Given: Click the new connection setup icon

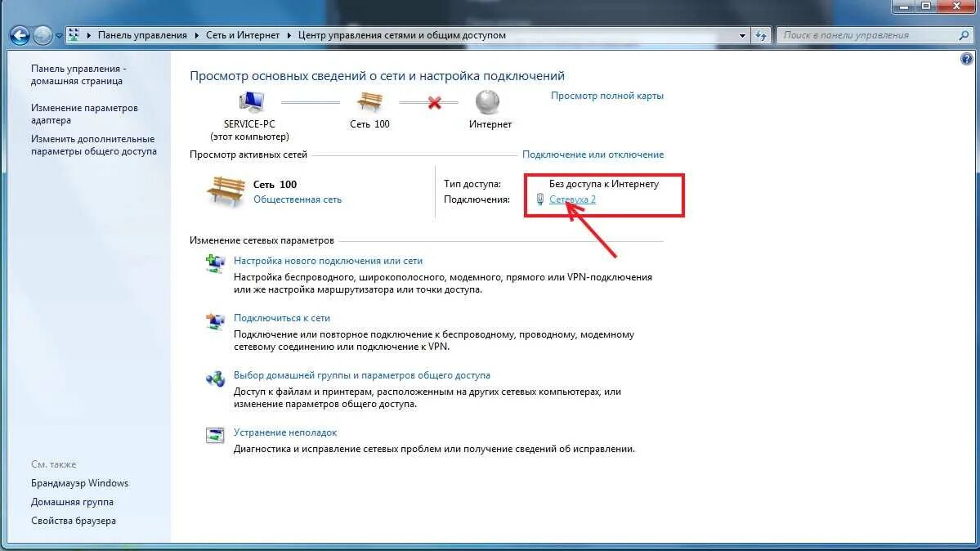Looking at the screenshot, I should [x=215, y=263].
